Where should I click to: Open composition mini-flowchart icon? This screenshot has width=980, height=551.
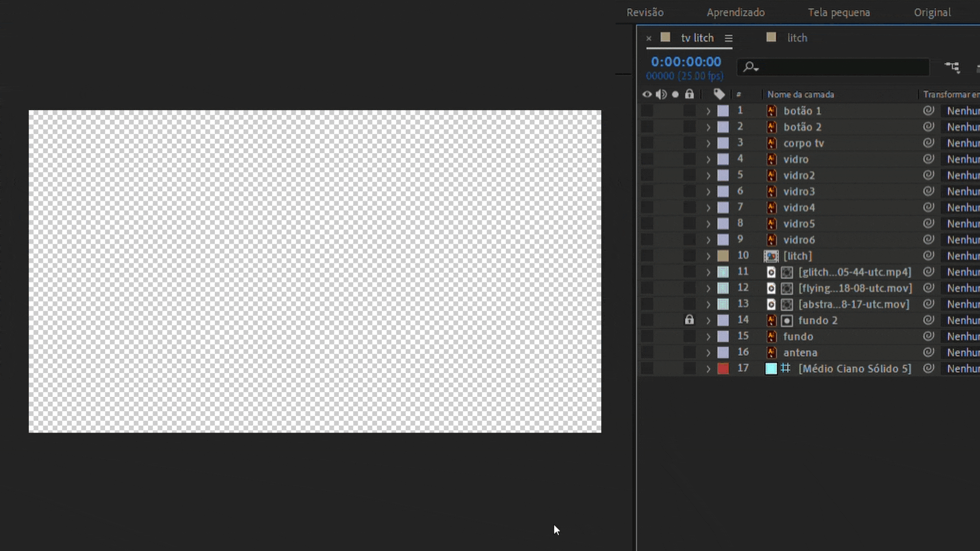952,67
